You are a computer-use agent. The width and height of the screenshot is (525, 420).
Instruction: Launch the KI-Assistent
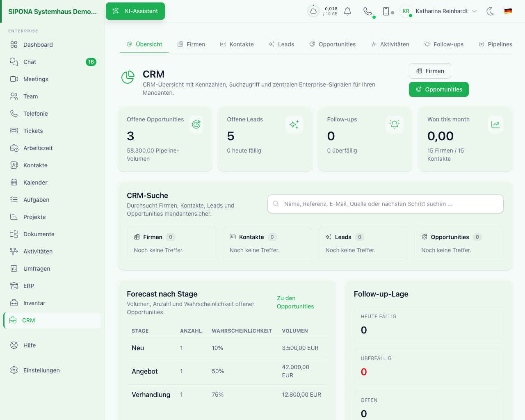[x=135, y=11]
